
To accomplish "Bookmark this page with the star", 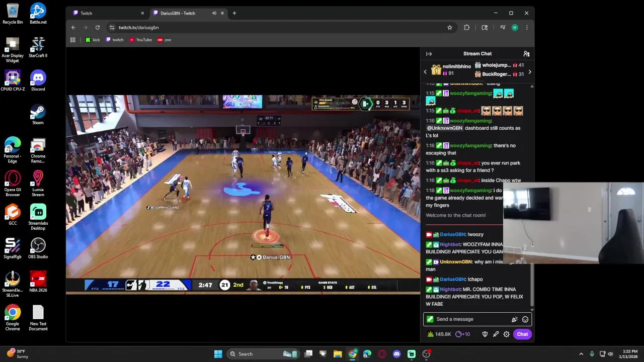I will point(450,28).
